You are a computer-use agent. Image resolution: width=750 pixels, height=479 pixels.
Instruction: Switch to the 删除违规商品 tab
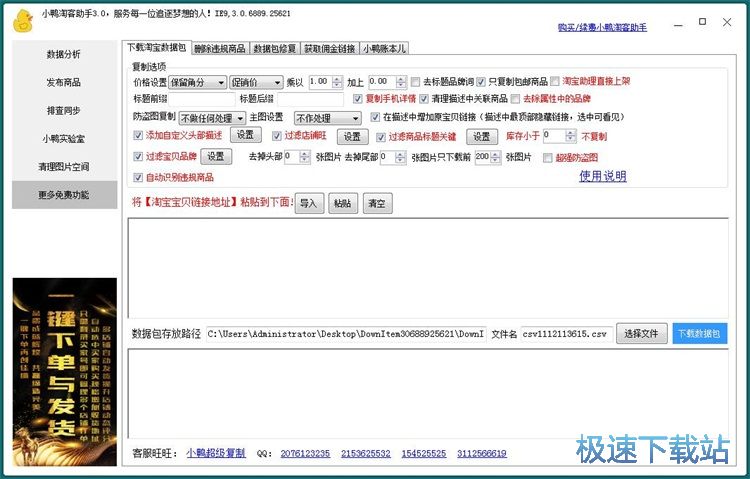point(219,48)
